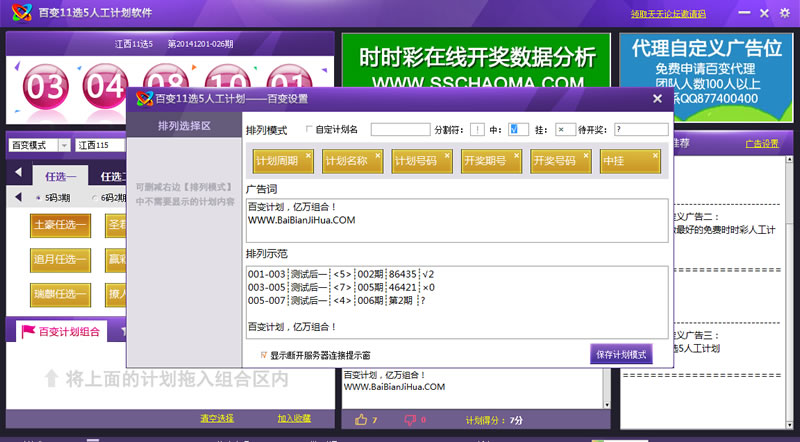This screenshot has width=800, height=442.
Task: Click the 中挂 tag
Action: (x=630, y=161)
